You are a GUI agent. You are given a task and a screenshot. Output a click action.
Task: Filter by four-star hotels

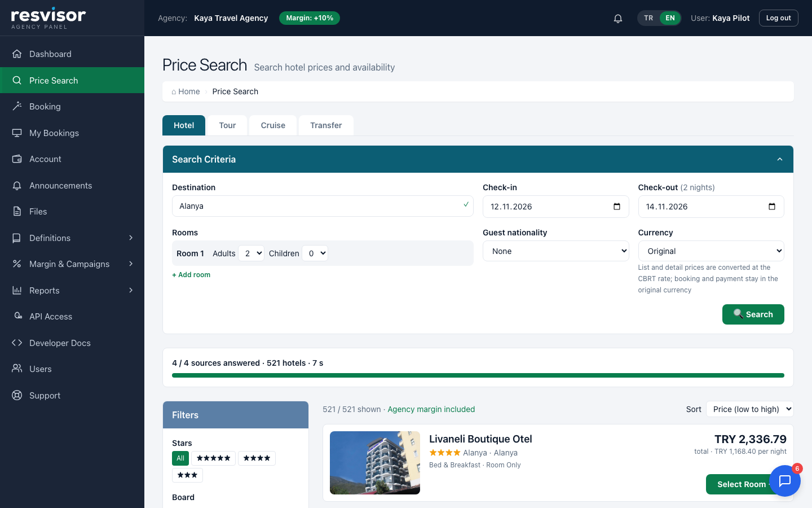point(257,458)
